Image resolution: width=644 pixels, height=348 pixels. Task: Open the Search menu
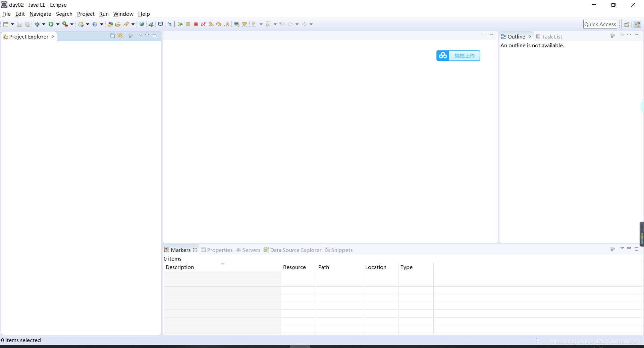pos(64,14)
